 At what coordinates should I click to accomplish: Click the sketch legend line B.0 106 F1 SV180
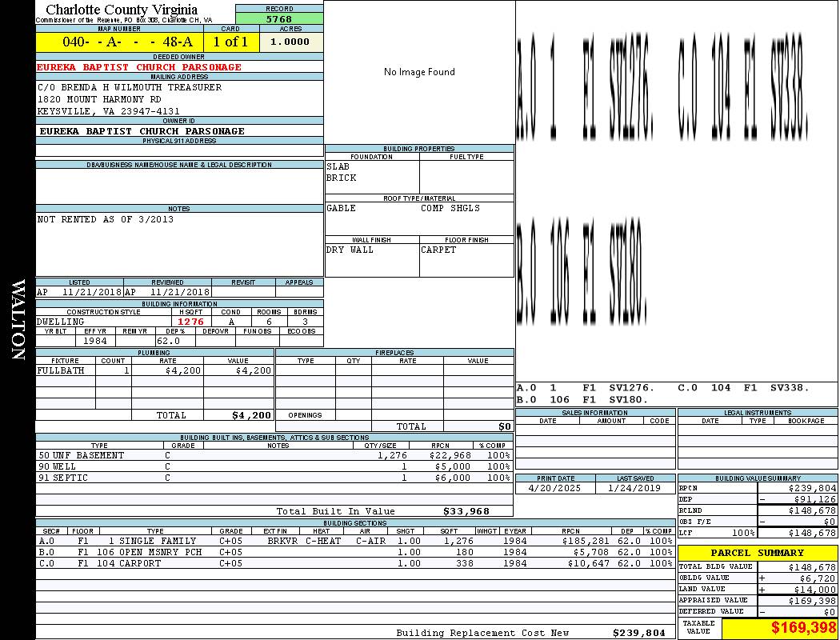pyautogui.click(x=583, y=399)
